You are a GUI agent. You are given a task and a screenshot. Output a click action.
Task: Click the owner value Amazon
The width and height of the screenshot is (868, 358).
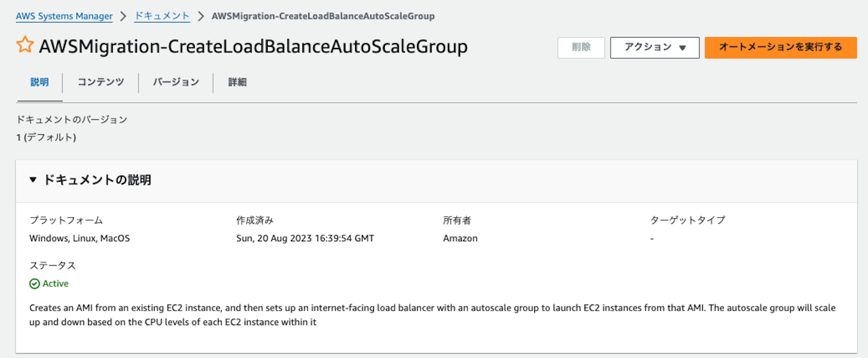(x=460, y=238)
